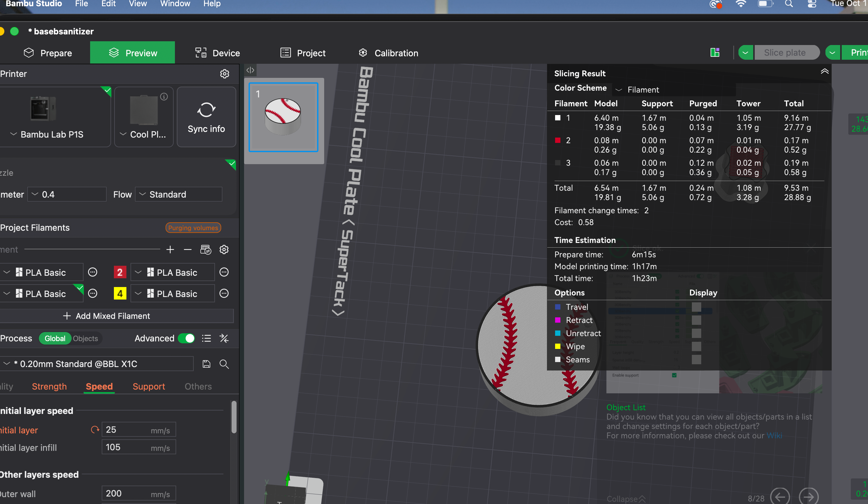
Task: Open the Cool Plate type dropdown
Action: pyautogui.click(x=143, y=134)
